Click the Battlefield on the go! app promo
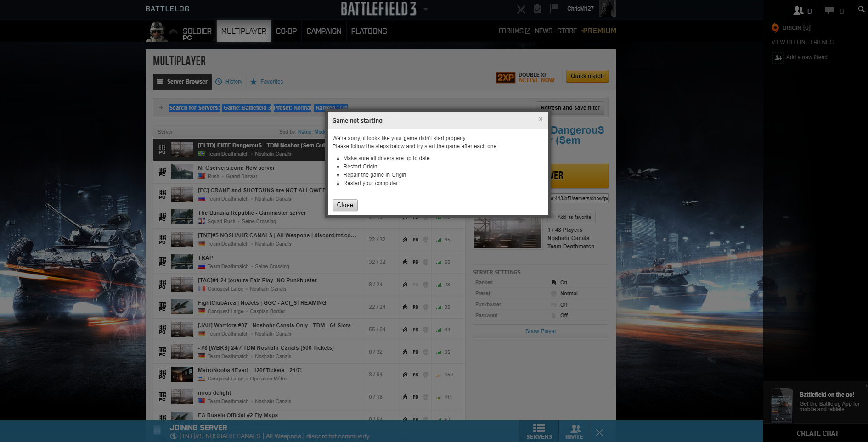Viewport: 868px width, 442px height. click(x=816, y=403)
